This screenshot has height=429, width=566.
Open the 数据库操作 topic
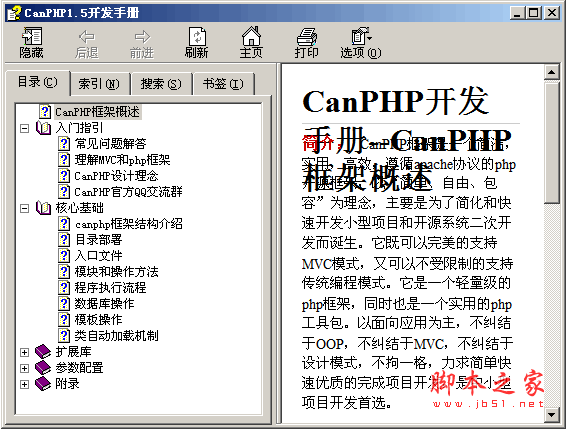click(104, 303)
